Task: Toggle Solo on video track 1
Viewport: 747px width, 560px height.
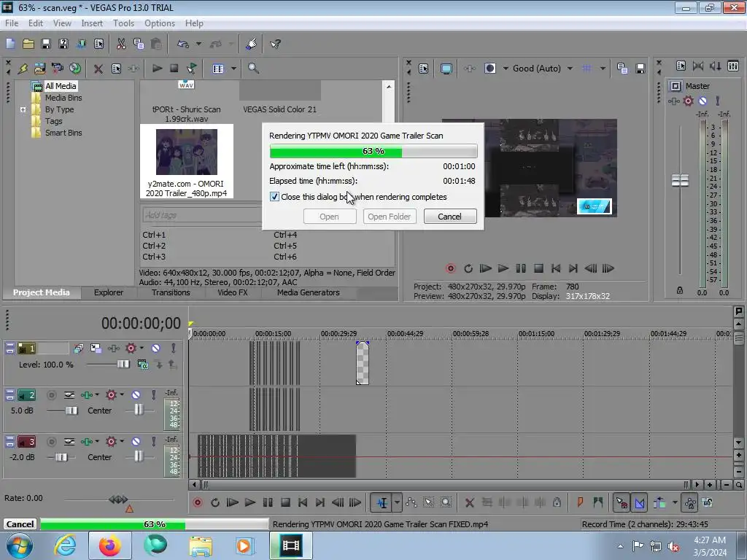Action: coord(174,349)
